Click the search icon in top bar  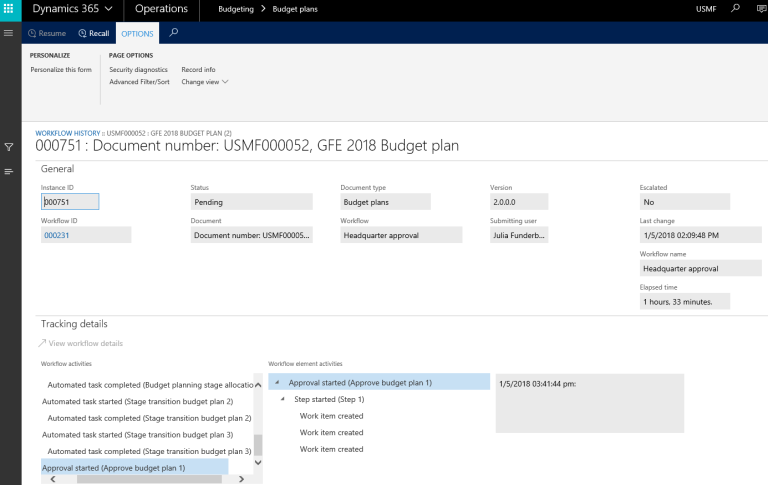tap(736, 9)
